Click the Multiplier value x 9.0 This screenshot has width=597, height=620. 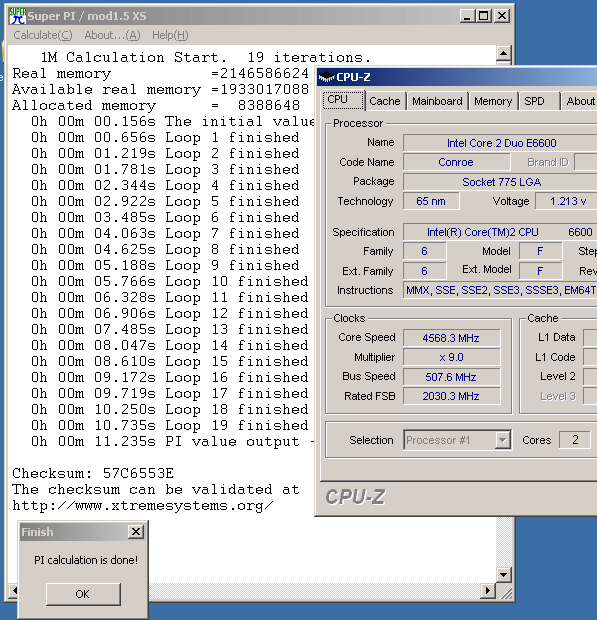(x=452, y=357)
